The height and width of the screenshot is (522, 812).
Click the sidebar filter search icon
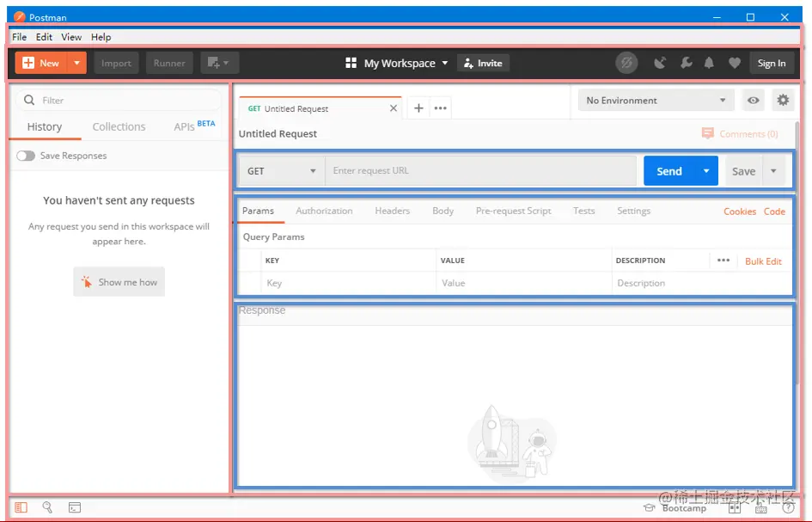point(29,100)
